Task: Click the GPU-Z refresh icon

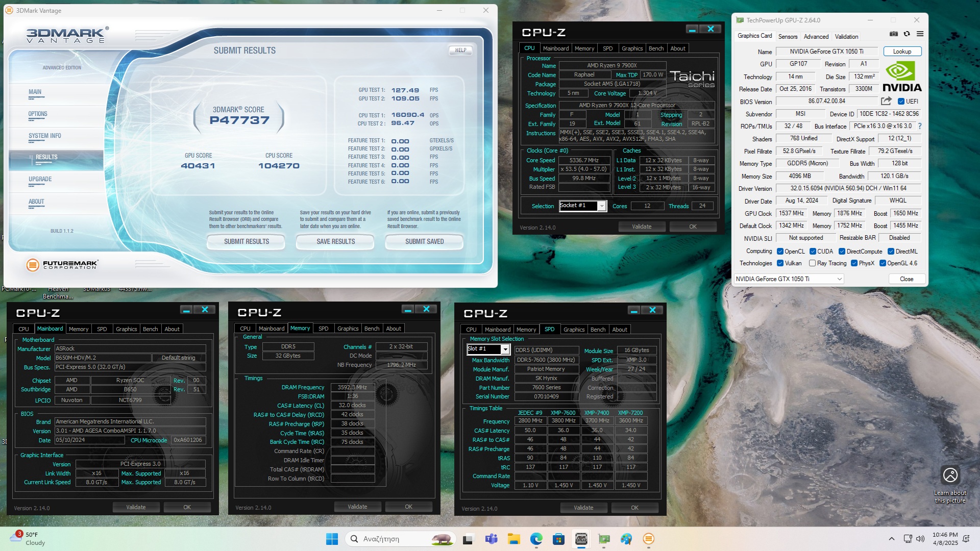Action: click(907, 34)
